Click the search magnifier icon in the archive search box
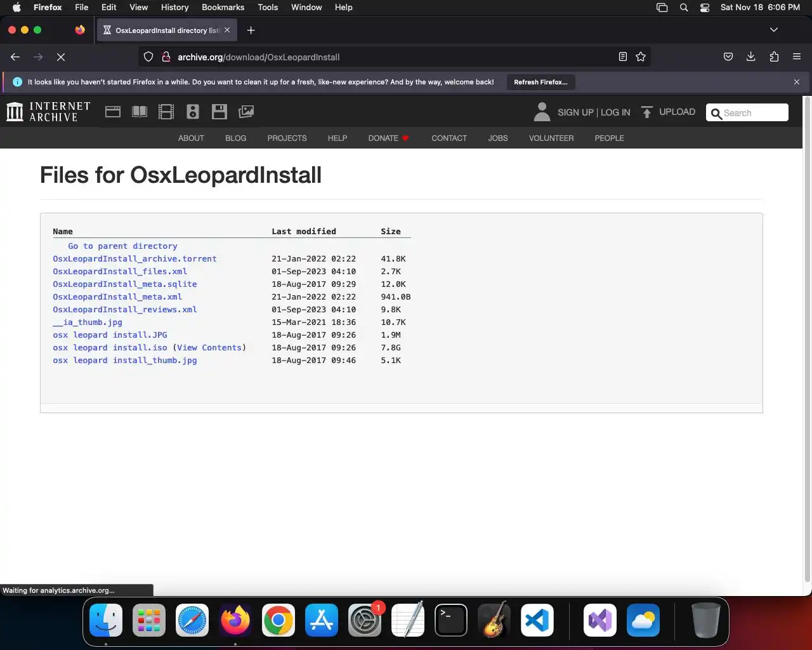The image size is (812, 650). [717, 113]
